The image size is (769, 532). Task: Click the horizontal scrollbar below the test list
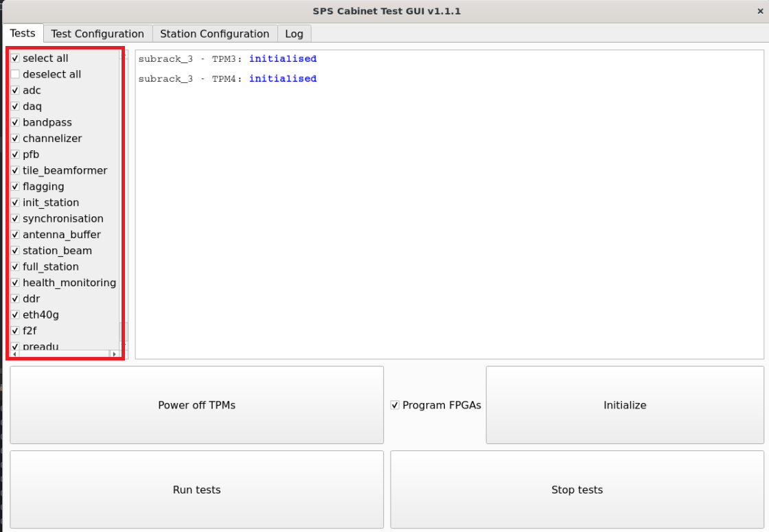(65, 352)
